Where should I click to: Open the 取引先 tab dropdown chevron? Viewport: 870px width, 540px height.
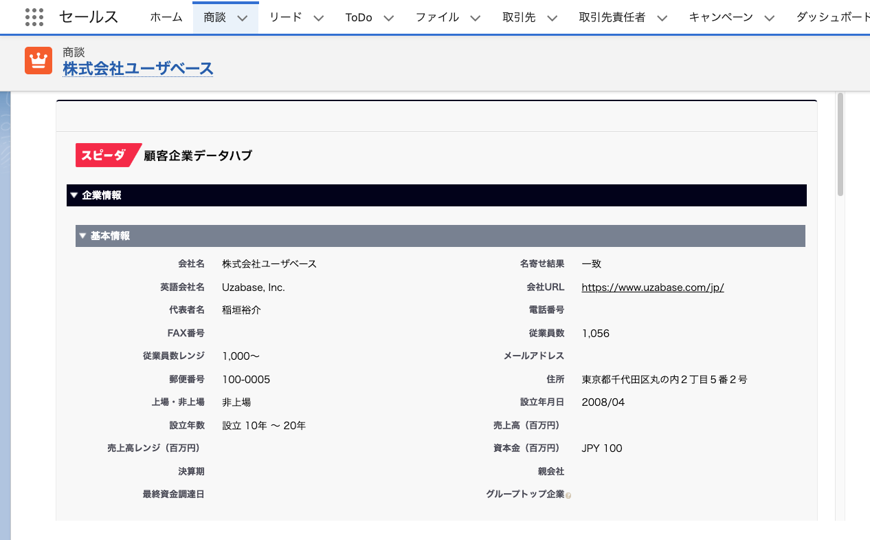(552, 18)
